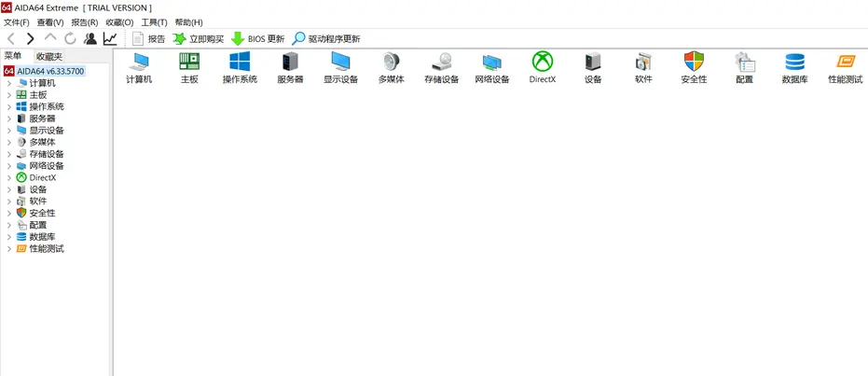Click the user profile toolbar icon

(x=90, y=39)
